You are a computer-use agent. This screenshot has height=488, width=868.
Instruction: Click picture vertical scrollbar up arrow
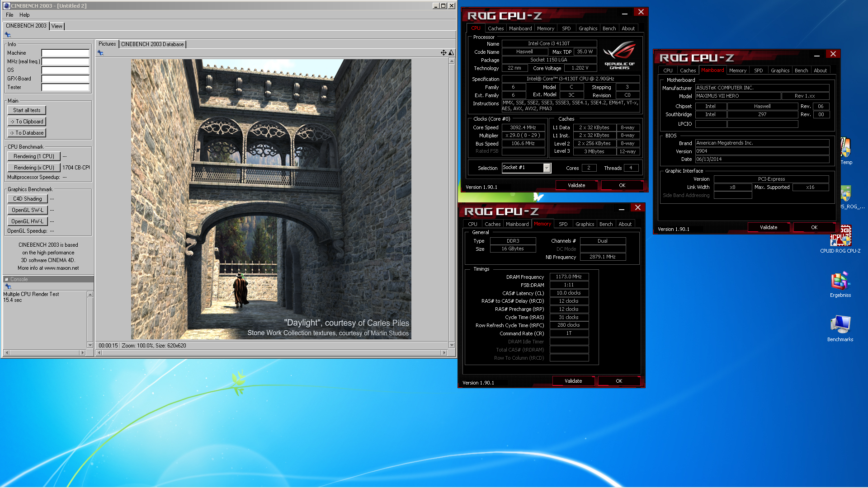coord(452,61)
